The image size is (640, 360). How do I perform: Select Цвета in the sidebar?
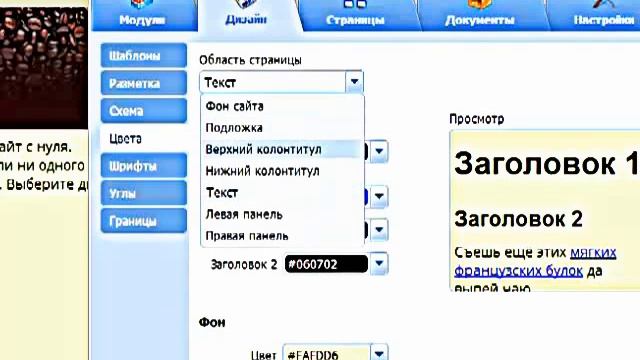pos(144,139)
